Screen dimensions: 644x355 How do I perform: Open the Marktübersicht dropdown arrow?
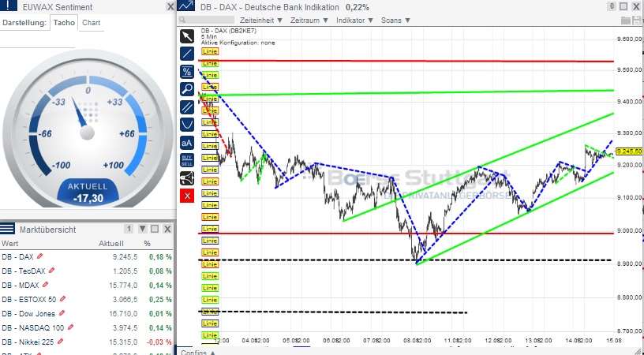click(143, 229)
